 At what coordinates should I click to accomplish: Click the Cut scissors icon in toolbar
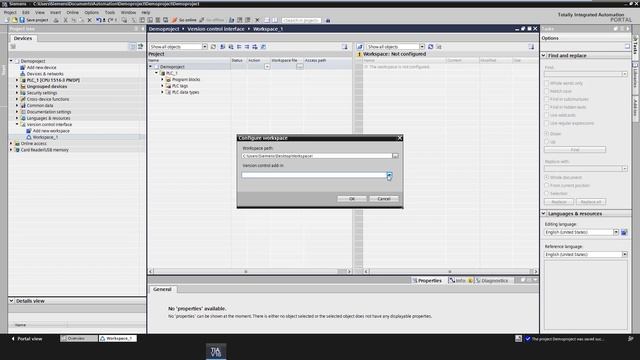tap(65, 20)
